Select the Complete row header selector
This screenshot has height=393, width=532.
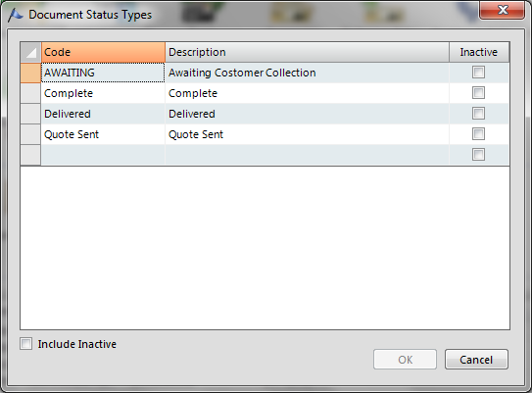pos(31,93)
